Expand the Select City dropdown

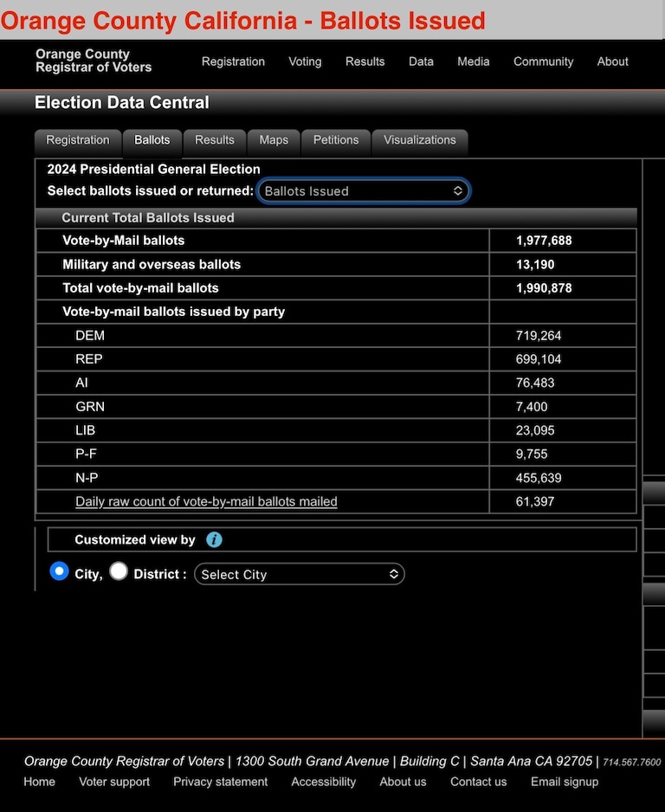[x=299, y=574]
